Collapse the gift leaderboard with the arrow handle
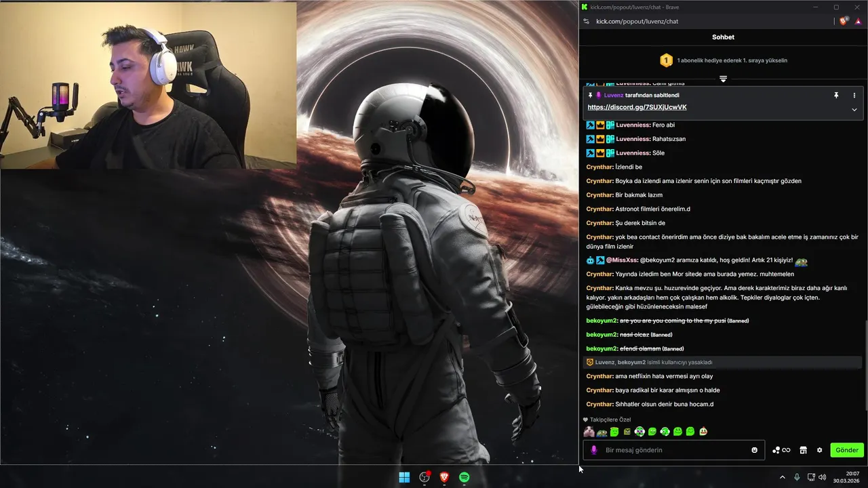The image size is (868, 488). pos(723,79)
